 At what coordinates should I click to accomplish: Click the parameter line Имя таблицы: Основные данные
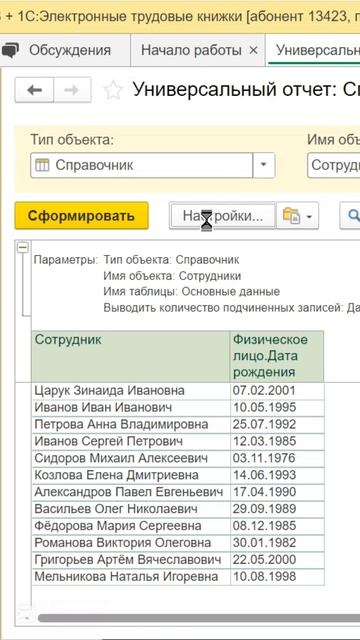click(x=191, y=292)
